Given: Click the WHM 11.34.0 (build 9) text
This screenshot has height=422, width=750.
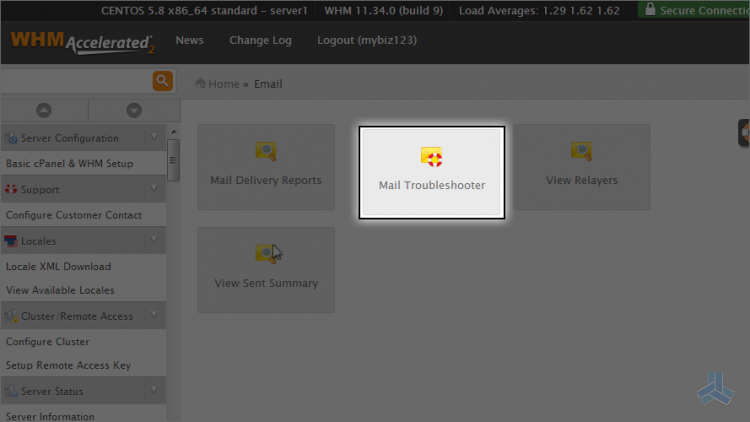Looking at the screenshot, I should pyautogui.click(x=384, y=11).
